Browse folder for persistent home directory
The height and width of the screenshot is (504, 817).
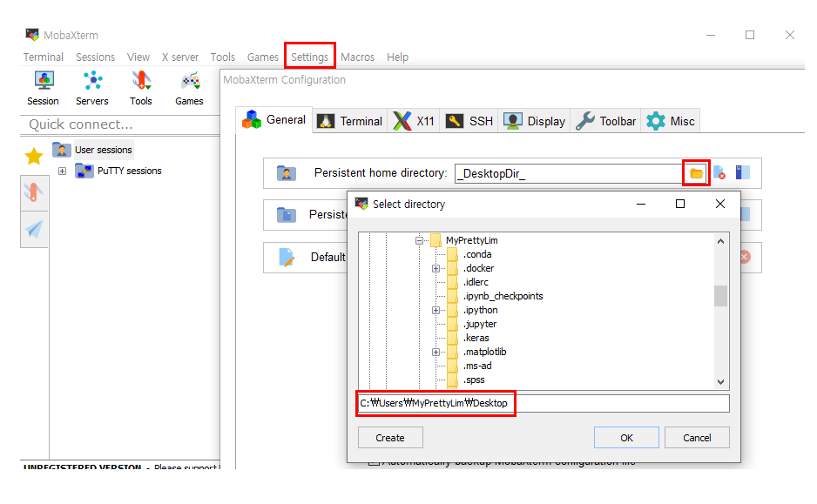[x=696, y=173]
